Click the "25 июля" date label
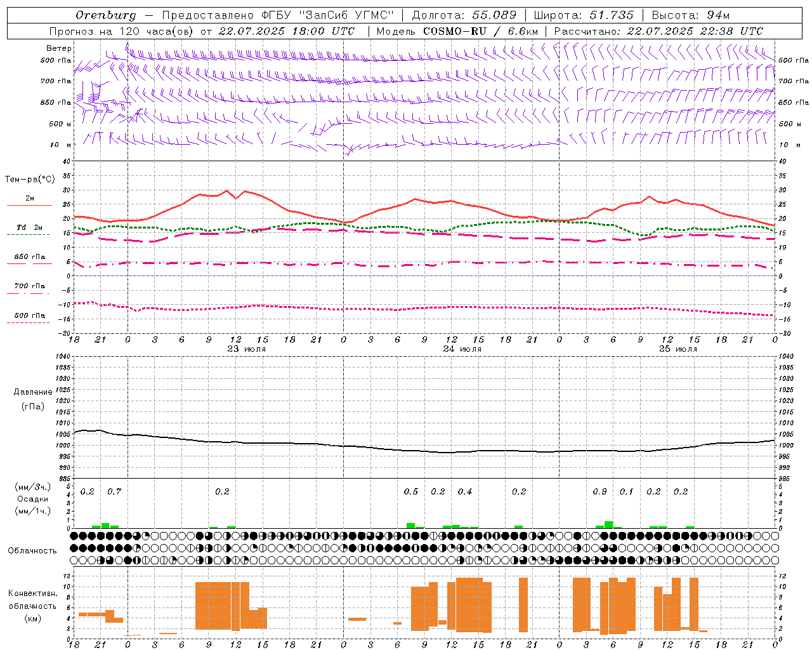812x650 pixels. point(678,349)
